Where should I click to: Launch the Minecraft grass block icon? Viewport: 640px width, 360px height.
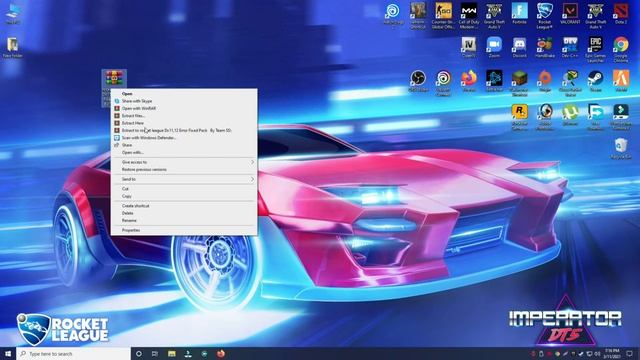point(519,83)
